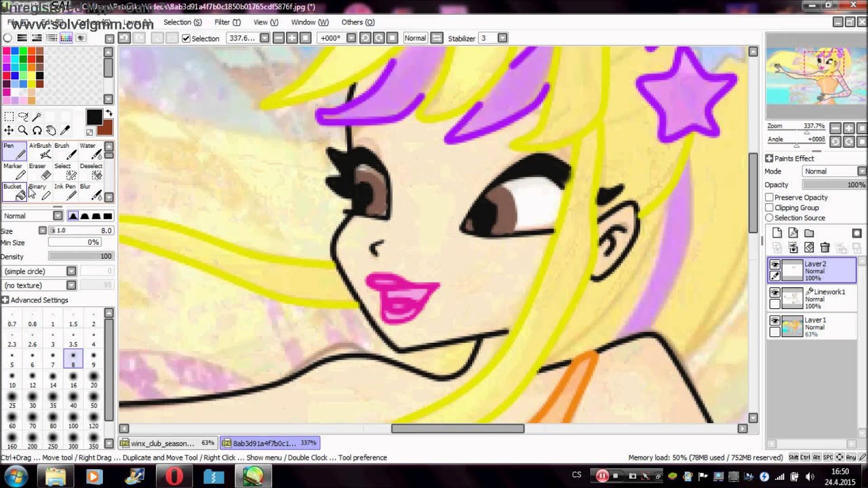Select the Binary pen tool

click(40, 191)
